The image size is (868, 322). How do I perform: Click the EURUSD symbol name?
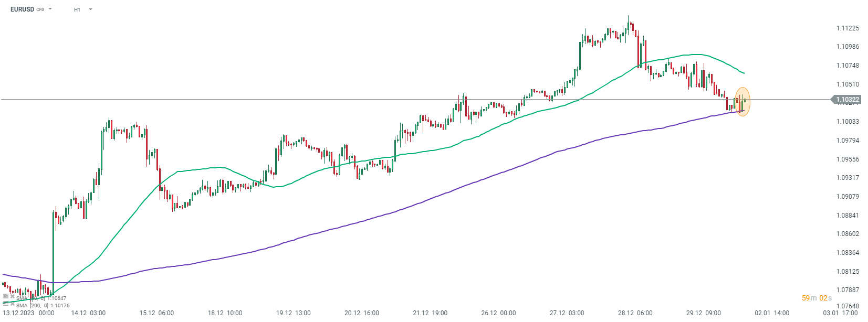[22, 9]
